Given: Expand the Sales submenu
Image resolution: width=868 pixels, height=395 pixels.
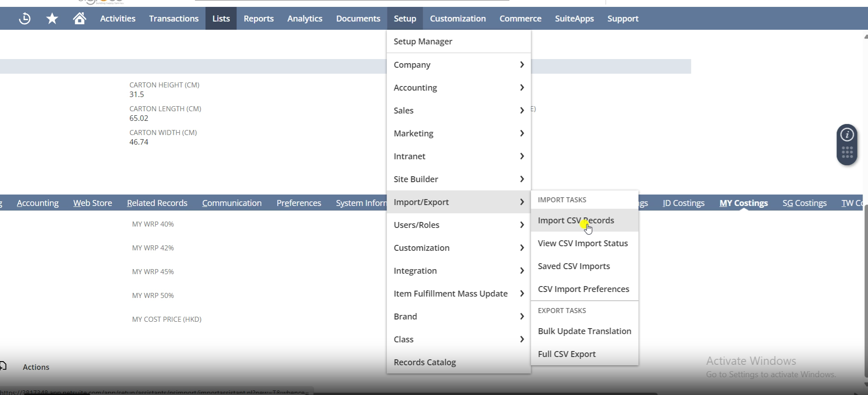Looking at the screenshot, I should 458,110.
